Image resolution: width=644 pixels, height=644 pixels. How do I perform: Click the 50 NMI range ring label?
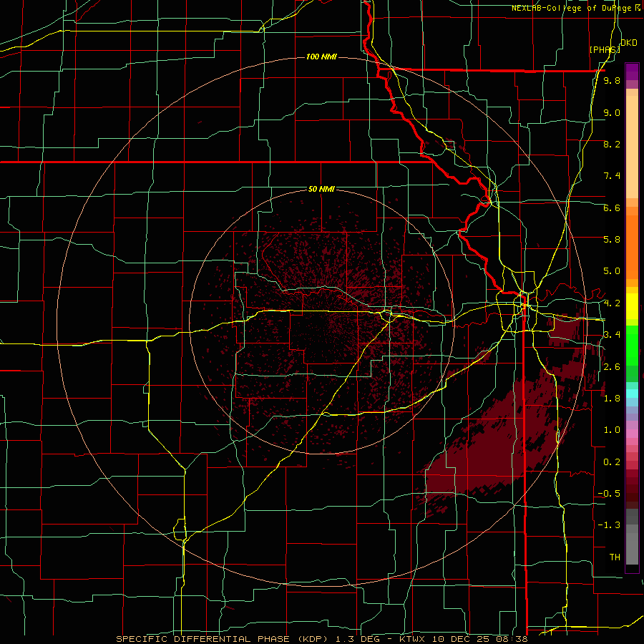(321, 189)
